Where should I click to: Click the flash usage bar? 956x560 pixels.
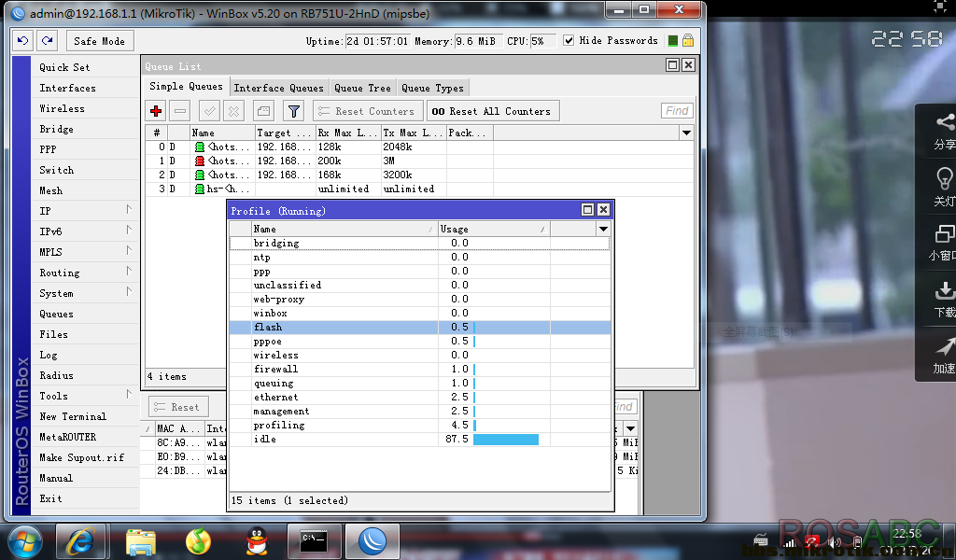[474, 328]
